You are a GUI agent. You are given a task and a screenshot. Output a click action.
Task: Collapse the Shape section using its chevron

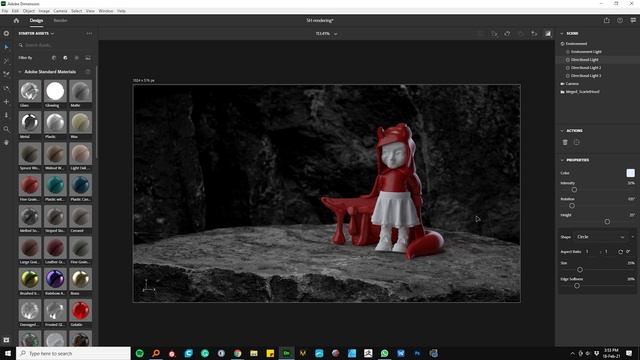click(633, 237)
